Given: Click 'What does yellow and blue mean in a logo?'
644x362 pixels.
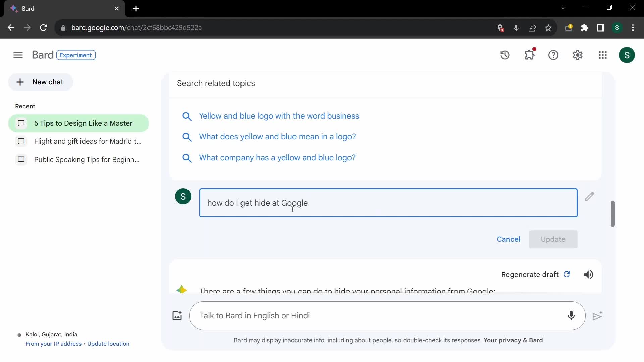Looking at the screenshot, I should click(x=277, y=137).
